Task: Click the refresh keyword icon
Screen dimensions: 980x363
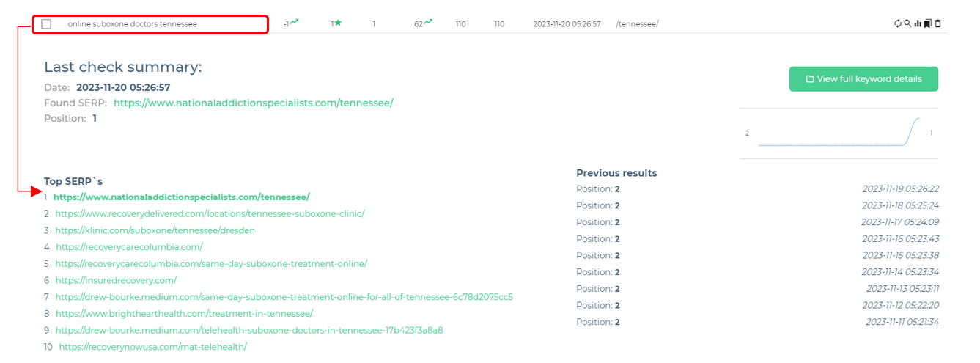Action: (x=898, y=23)
